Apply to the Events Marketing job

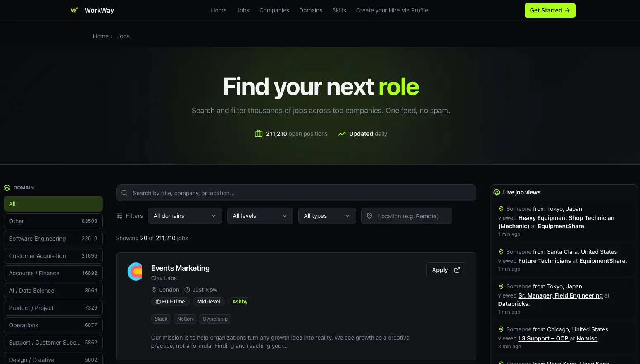(446, 270)
